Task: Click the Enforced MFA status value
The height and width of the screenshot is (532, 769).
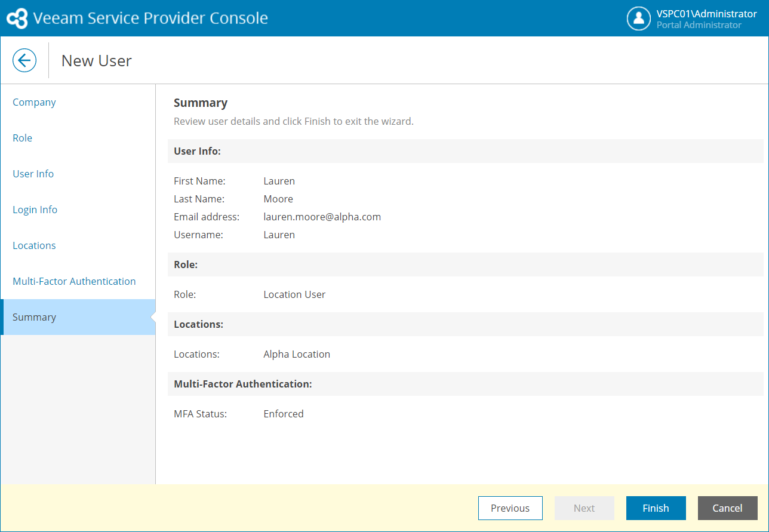Action: [284, 414]
